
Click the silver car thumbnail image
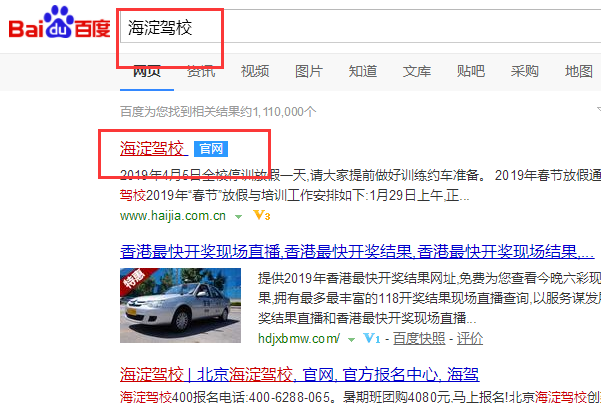click(x=181, y=305)
